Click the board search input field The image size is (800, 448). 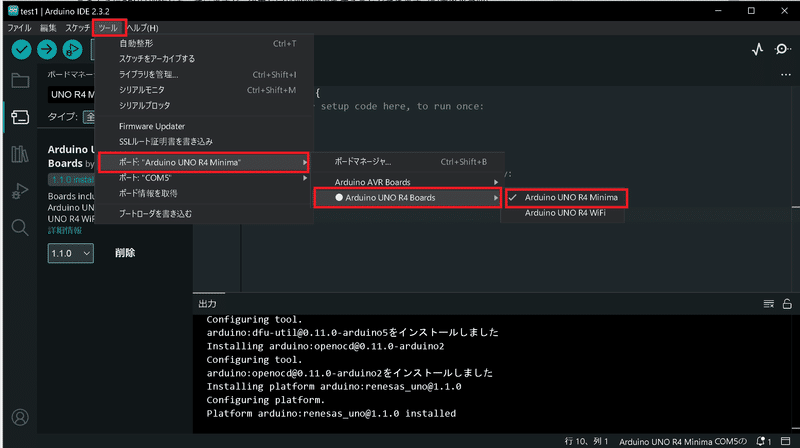point(72,95)
